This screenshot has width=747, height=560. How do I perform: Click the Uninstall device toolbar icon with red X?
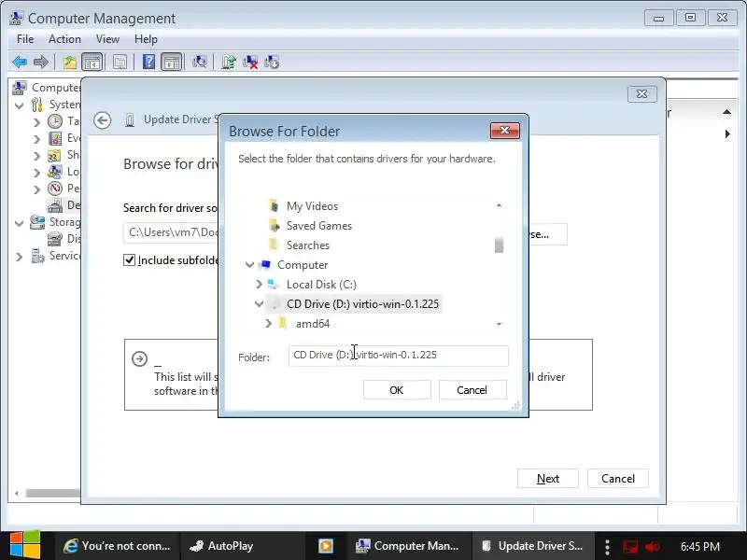[250, 62]
